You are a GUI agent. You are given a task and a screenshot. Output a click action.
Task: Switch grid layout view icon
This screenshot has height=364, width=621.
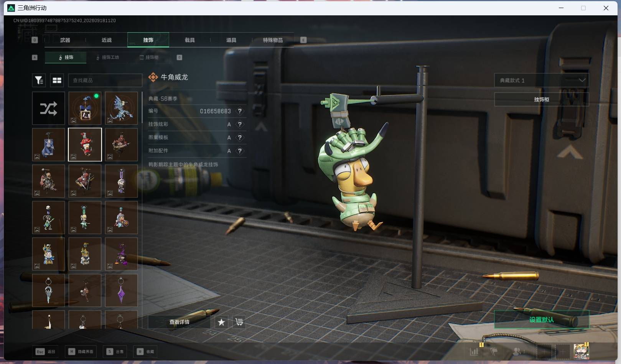pyautogui.click(x=57, y=80)
